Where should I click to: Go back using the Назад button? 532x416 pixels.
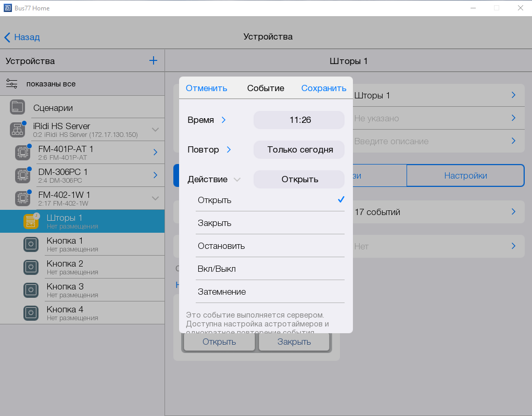pos(22,37)
